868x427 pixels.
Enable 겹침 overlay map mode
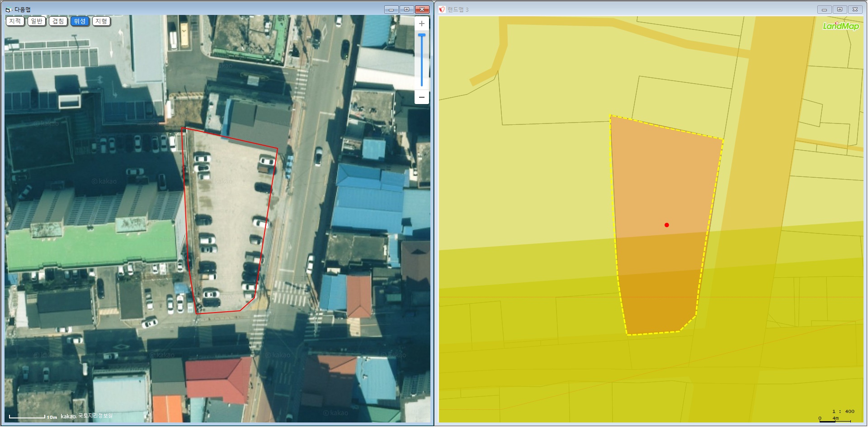coord(58,21)
